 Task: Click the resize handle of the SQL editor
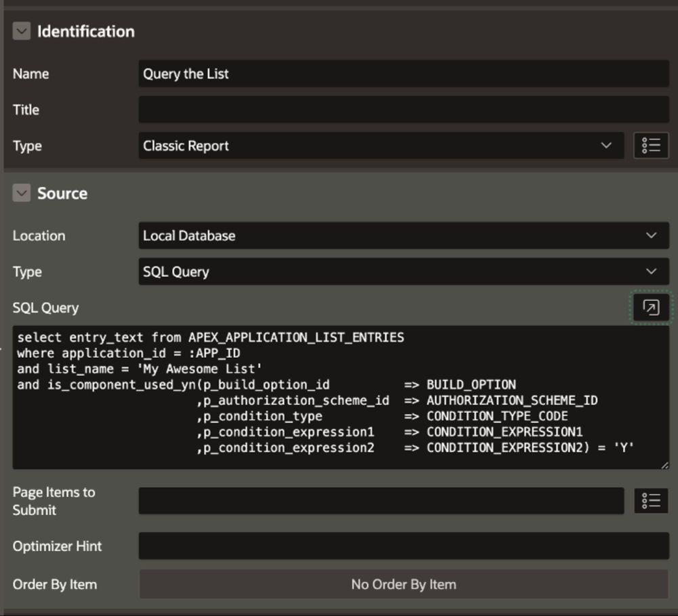pyautogui.click(x=664, y=465)
